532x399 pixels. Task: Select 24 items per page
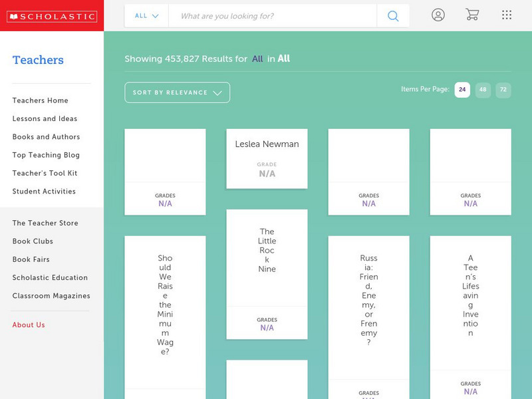tap(462, 90)
